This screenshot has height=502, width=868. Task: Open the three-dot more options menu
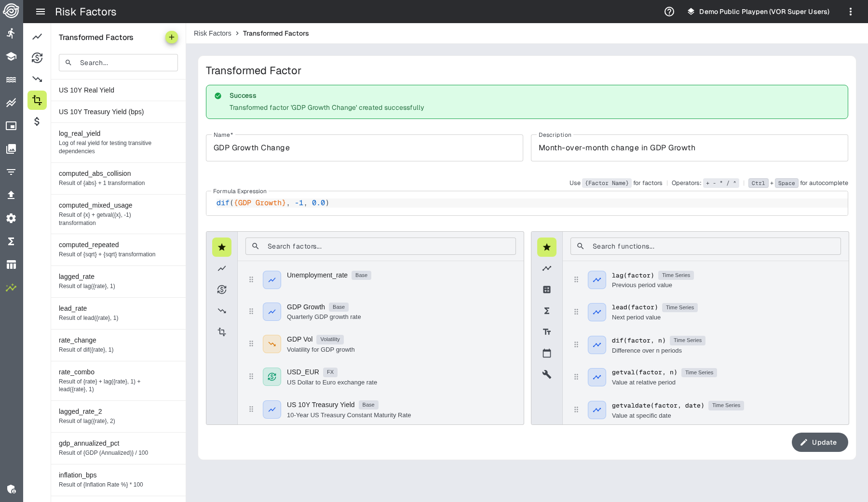pyautogui.click(x=850, y=12)
